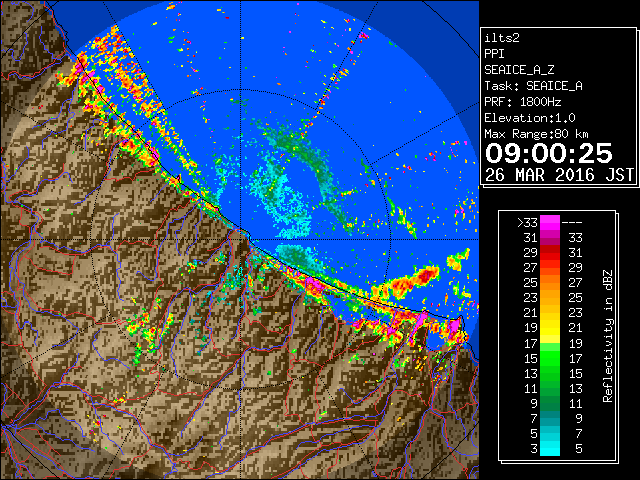
Task: Click the 'ilts2' site label
Action: [502, 38]
